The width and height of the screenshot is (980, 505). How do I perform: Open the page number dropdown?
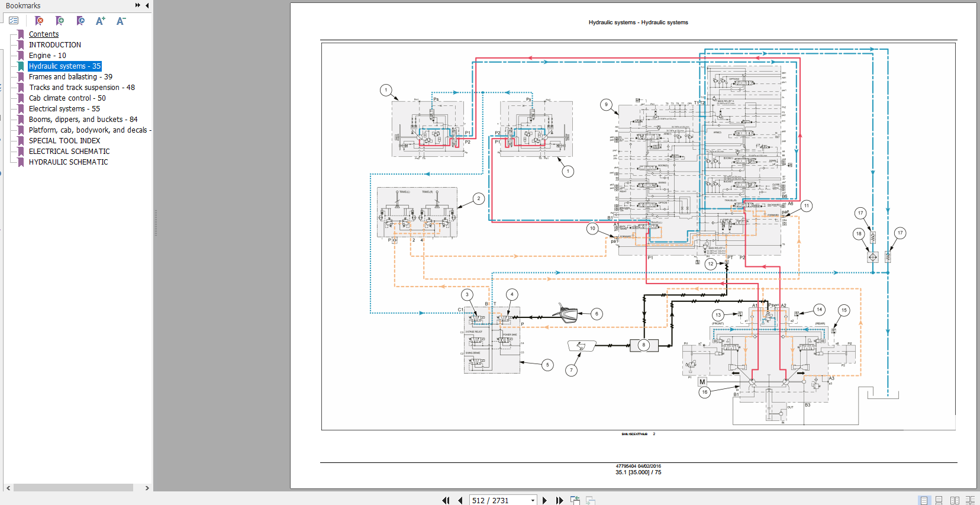[533, 500]
